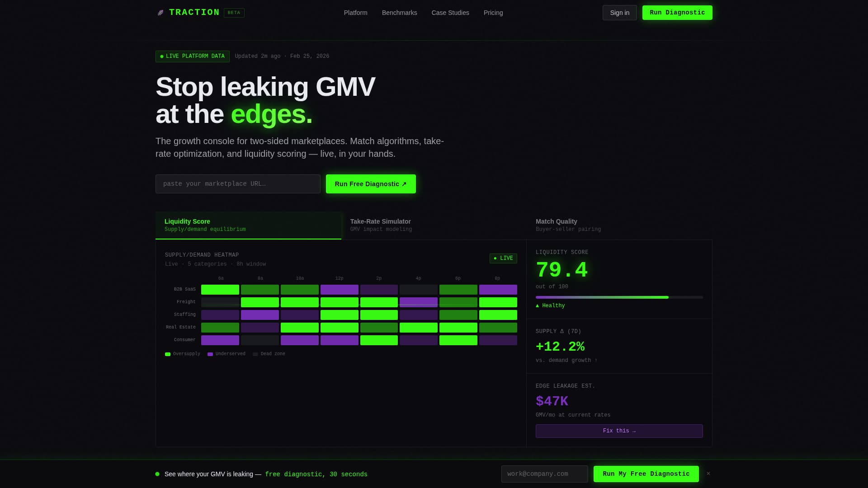This screenshot has width=868, height=488.
Task: Click the Healthy status label
Action: click(x=550, y=306)
